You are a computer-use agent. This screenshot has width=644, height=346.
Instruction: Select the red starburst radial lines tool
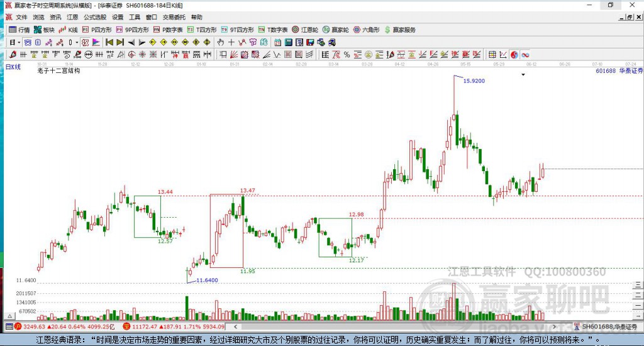tap(142, 55)
